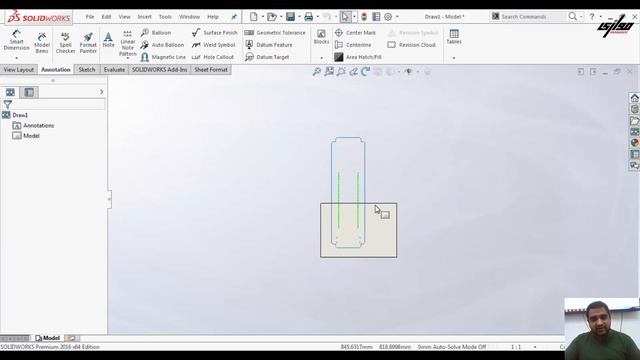
Task: Select the Smart Dimension tool
Action: point(16,40)
